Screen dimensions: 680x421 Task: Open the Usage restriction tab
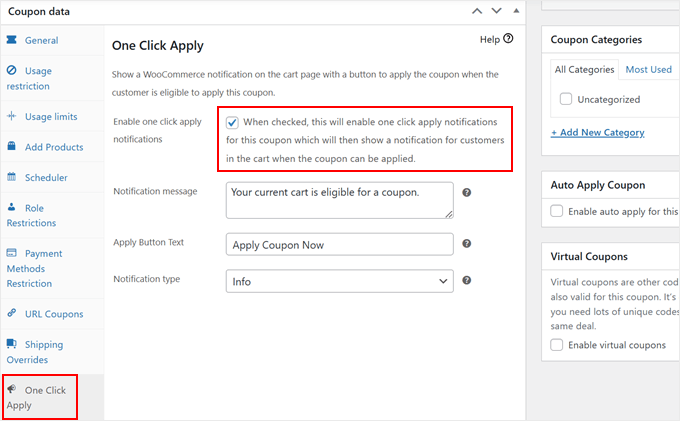(x=52, y=78)
